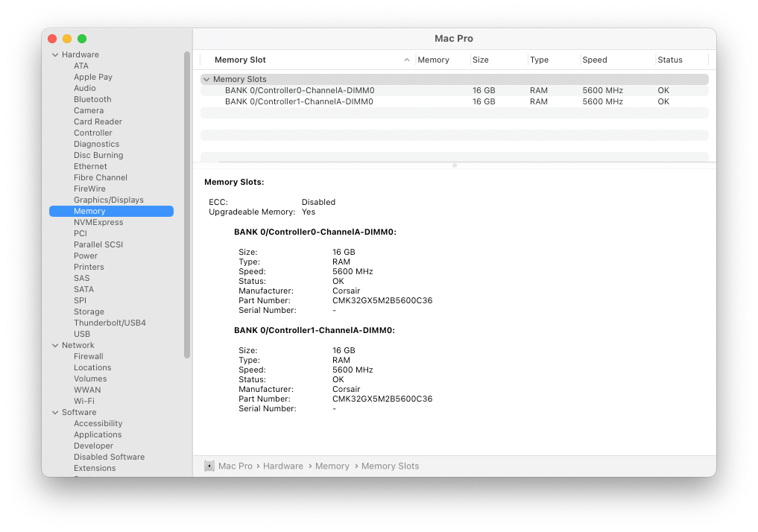This screenshot has height=532, width=758.
Task: Select the Controller1-ChannelA-DIMM0 row
Action: (300, 101)
